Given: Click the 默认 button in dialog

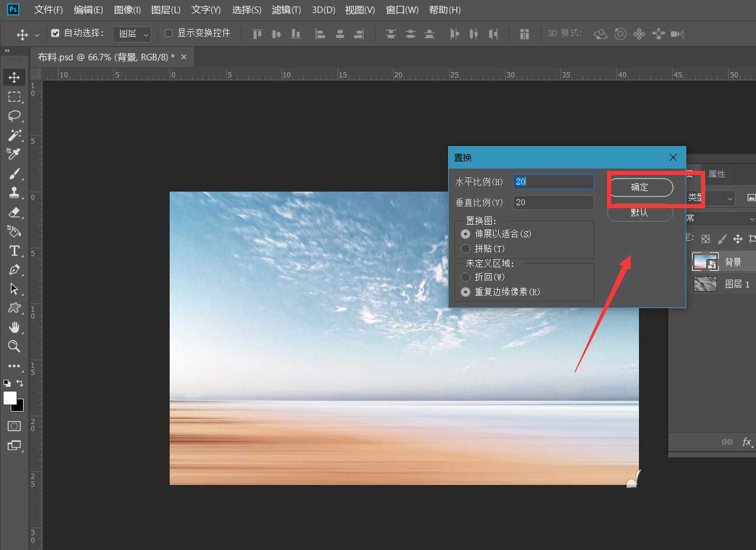Looking at the screenshot, I should click(x=640, y=212).
